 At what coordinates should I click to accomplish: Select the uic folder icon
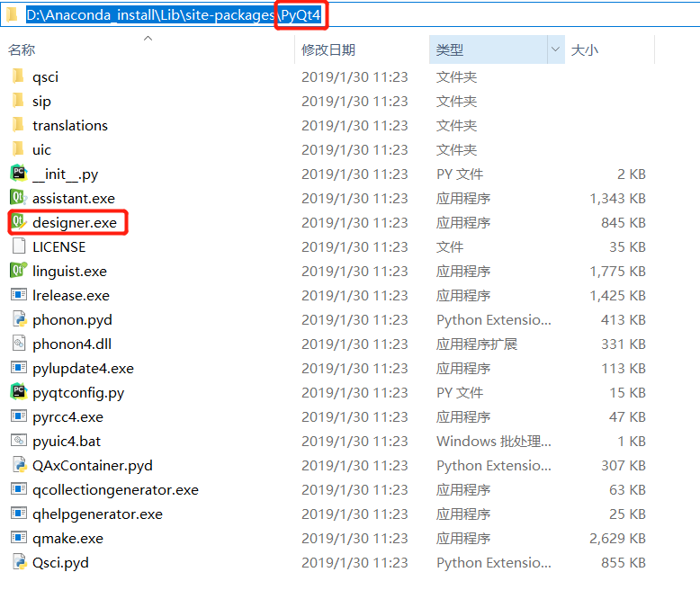coord(18,149)
